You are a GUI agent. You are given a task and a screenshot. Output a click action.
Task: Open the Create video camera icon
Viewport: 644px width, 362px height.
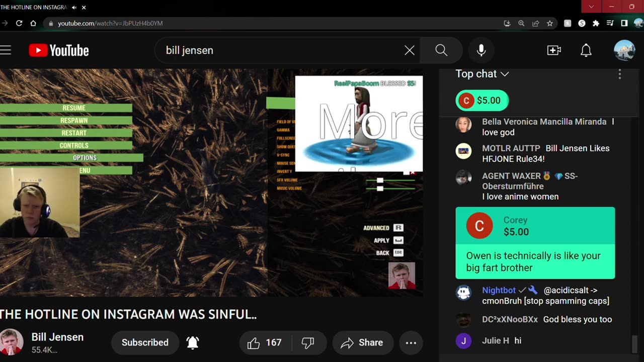[x=554, y=50]
